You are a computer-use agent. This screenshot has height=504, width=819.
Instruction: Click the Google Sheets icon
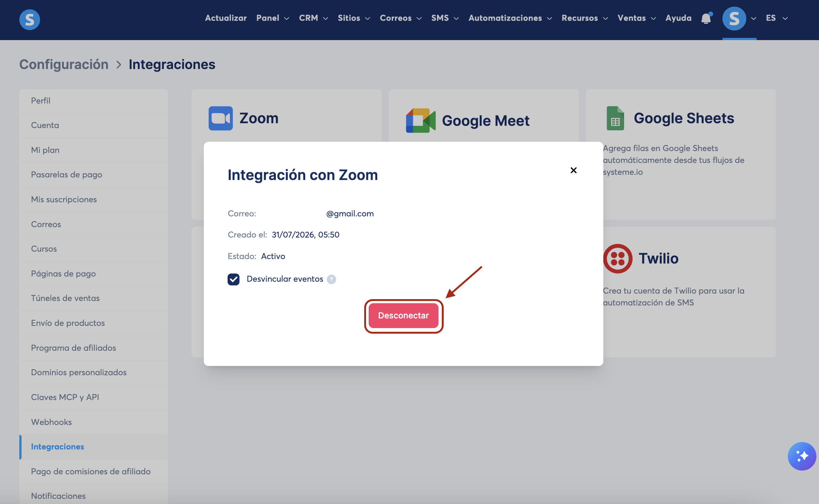point(615,118)
